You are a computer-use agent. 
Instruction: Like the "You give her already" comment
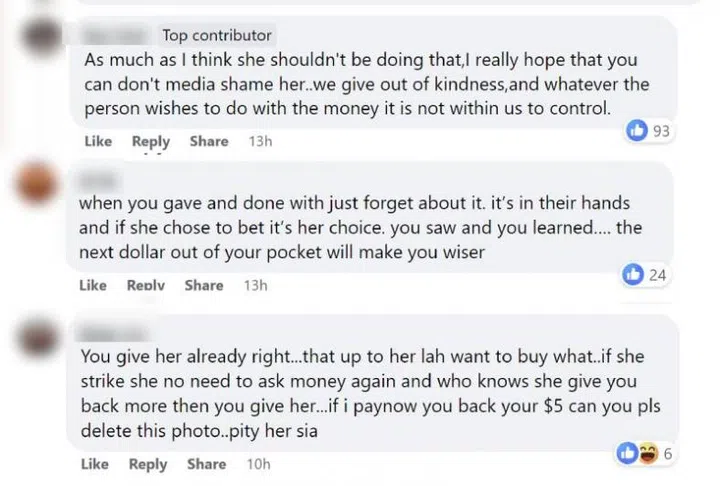tap(94, 464)
